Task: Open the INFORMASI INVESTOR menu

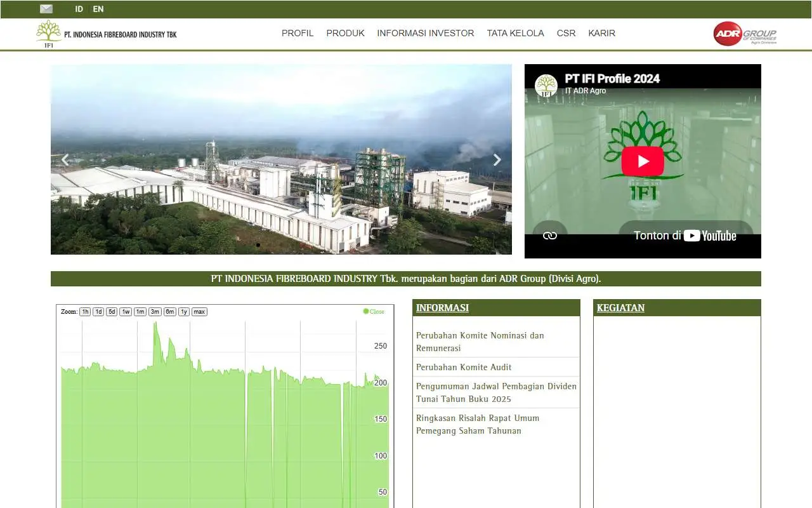Action: [425, 33]
